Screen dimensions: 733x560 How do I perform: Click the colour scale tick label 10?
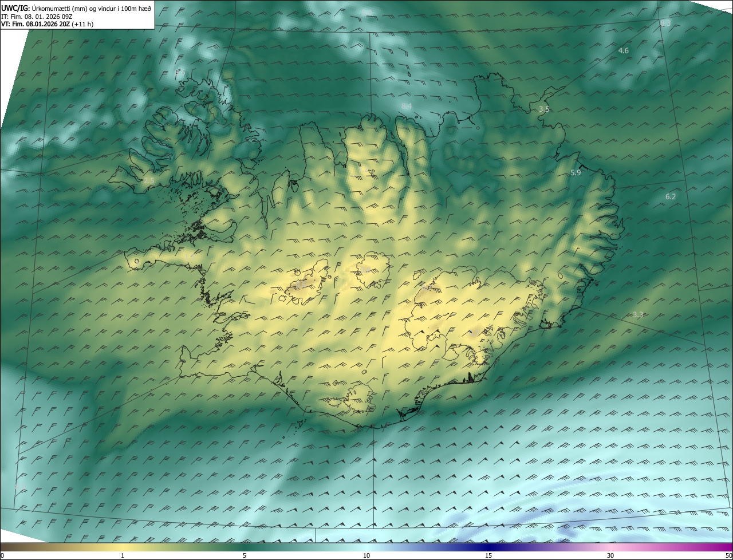[366, 555]
